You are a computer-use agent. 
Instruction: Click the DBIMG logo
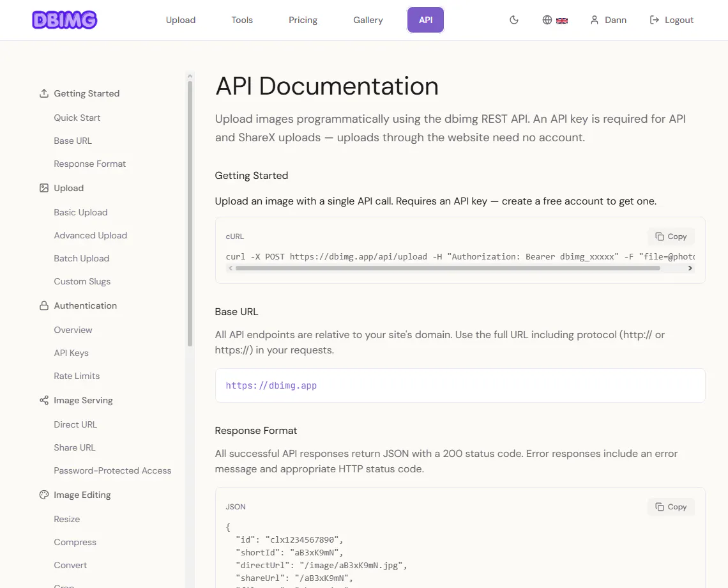coord(64,20)
